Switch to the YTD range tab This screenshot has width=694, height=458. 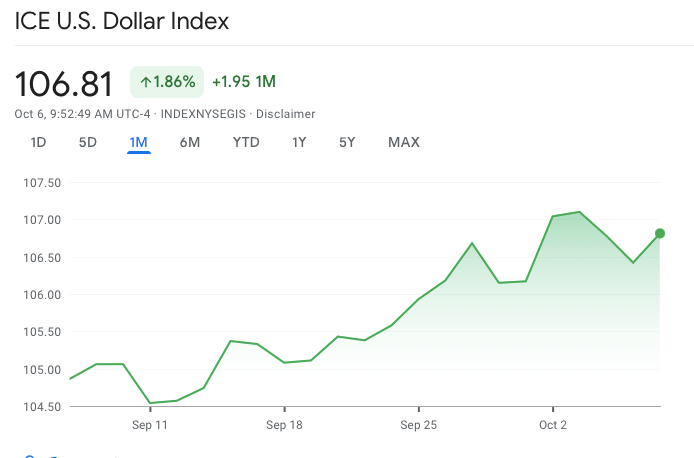coord(246,142)
